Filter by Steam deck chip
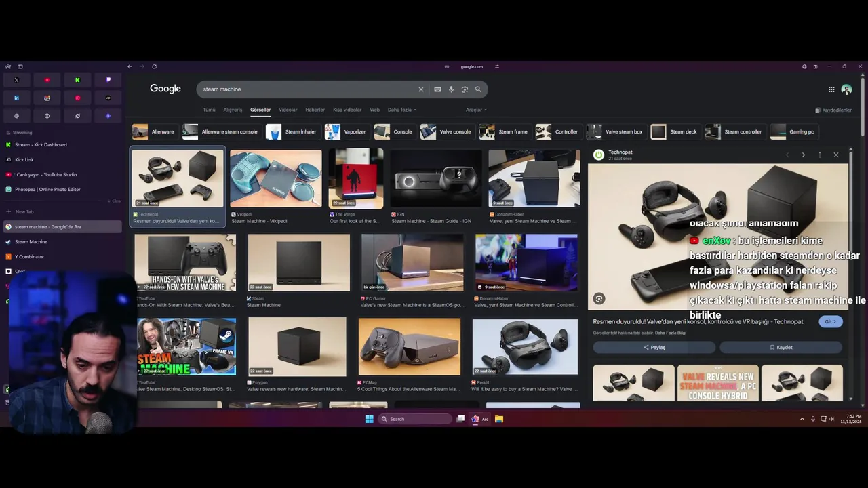 point(675,131)
